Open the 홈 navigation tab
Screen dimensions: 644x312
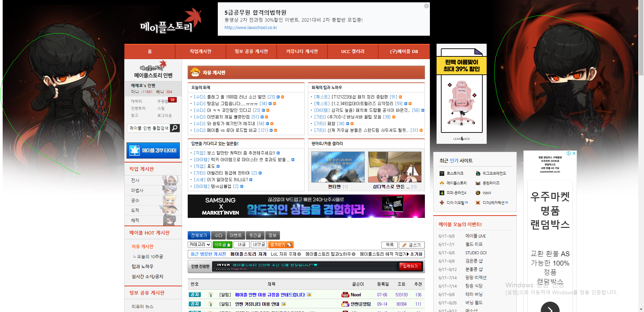150,51
